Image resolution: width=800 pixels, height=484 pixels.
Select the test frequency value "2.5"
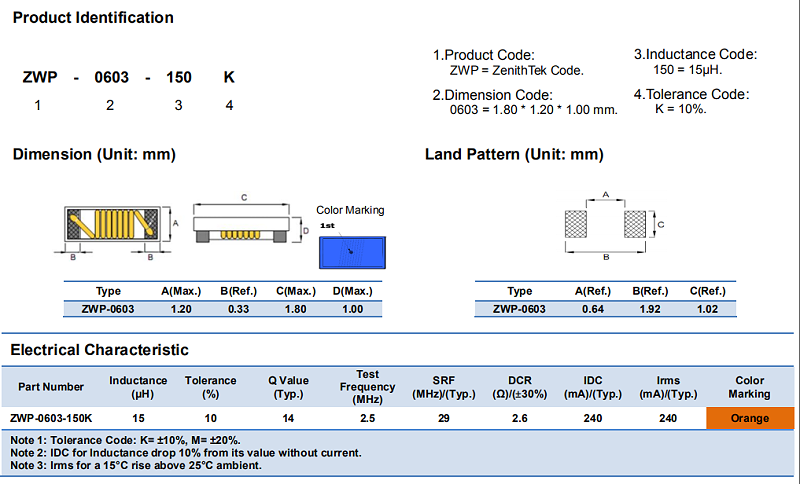367,419
